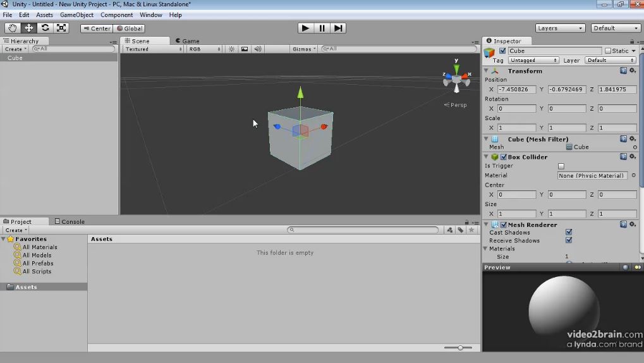The height and width of the screenshot is (363, 644).
Task: Click the Pause button
Action: coord(322,28)
